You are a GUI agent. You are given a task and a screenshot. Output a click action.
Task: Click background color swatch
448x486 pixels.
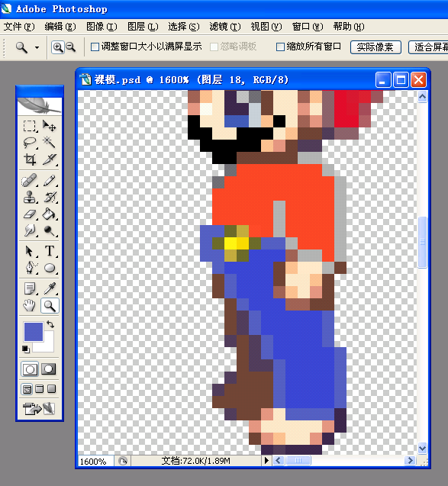coord(47,345)
